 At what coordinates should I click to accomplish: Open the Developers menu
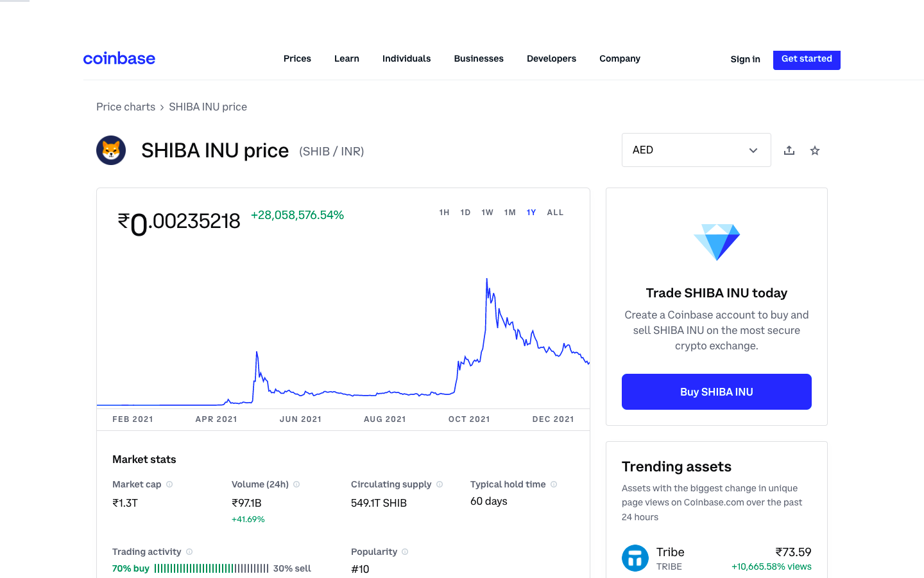552,58
